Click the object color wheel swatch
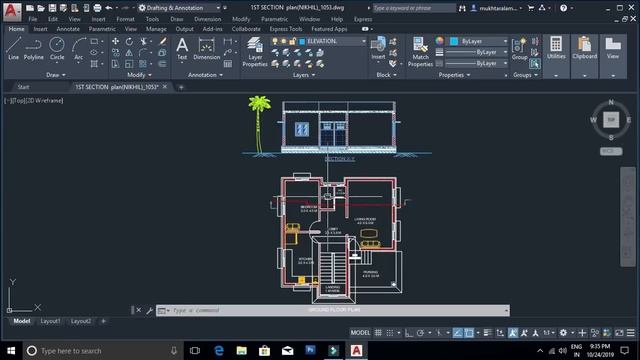Screen dimensions: 640x360 pos(439,41)
